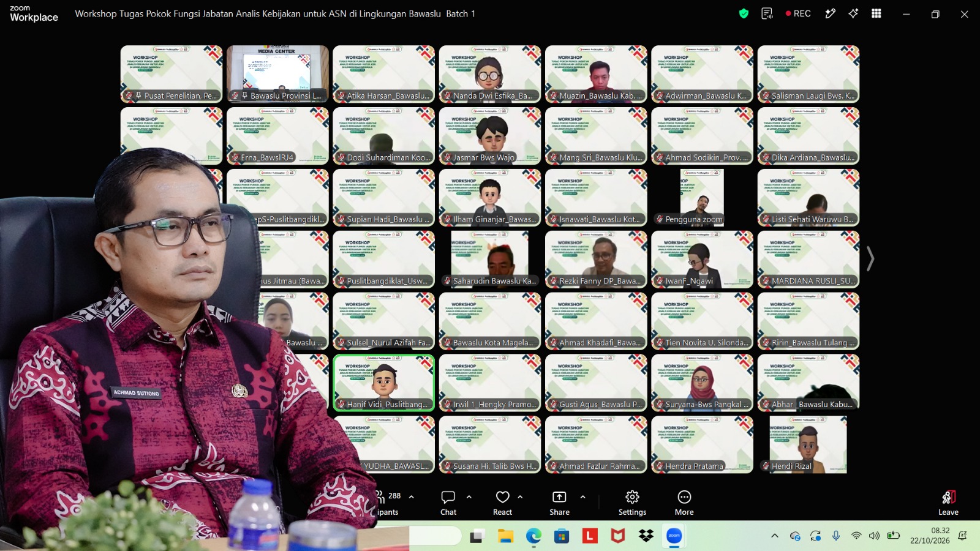This screenshot has width=980, height=551.
Task: Start screen Share
Action: click(x=559, y=503)
